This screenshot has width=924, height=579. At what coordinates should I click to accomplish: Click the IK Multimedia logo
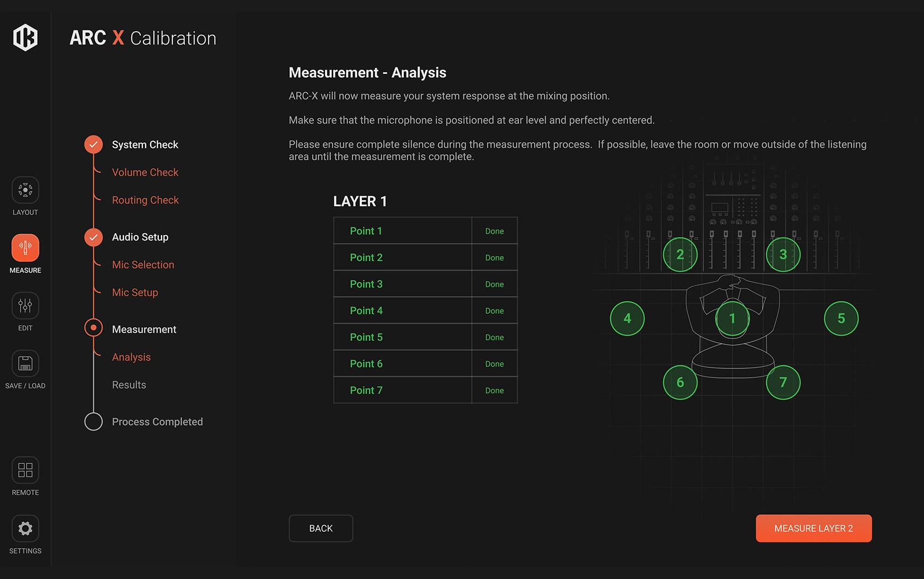[x=25, y=38]
